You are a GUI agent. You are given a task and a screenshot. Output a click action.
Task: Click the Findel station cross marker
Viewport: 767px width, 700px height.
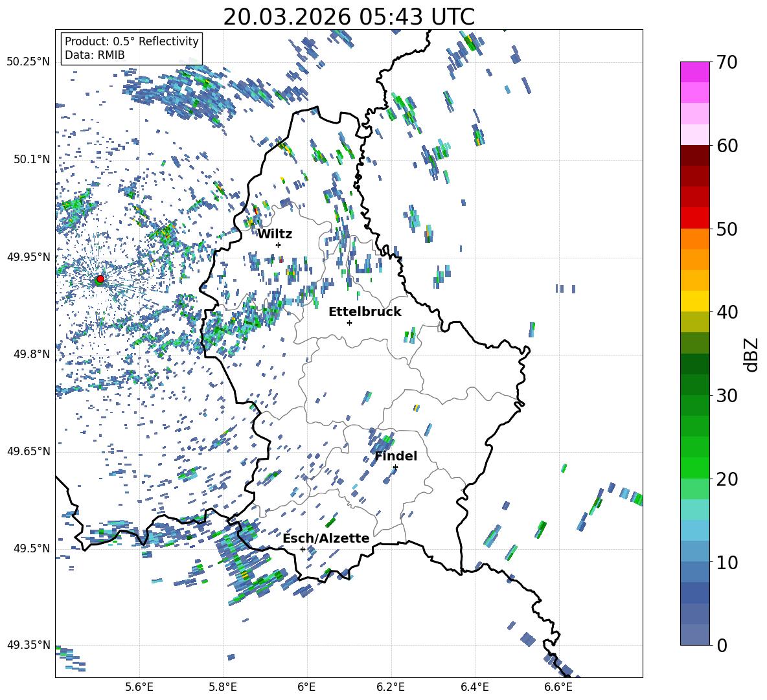[x=395, y=467]
